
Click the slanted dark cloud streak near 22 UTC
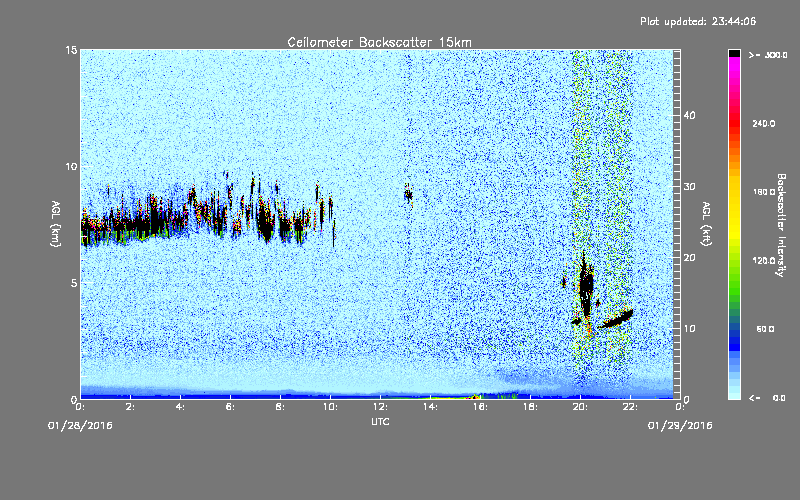(x=616, y=319)
